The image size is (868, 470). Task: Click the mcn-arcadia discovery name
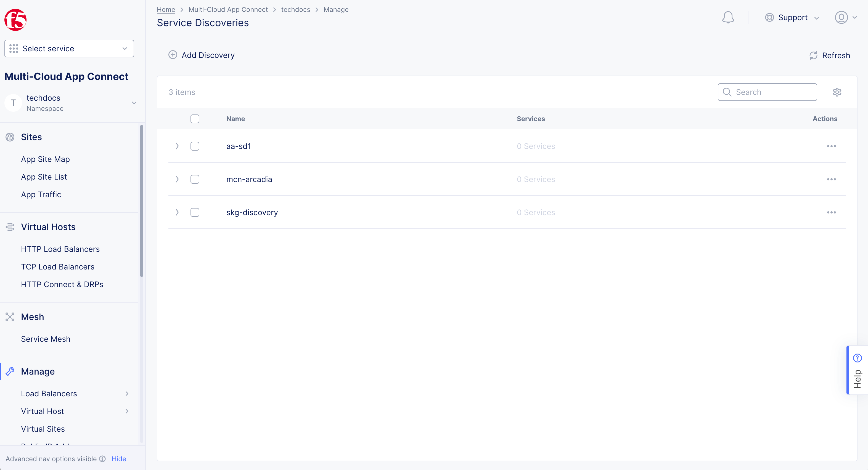(x=249, y=179)
